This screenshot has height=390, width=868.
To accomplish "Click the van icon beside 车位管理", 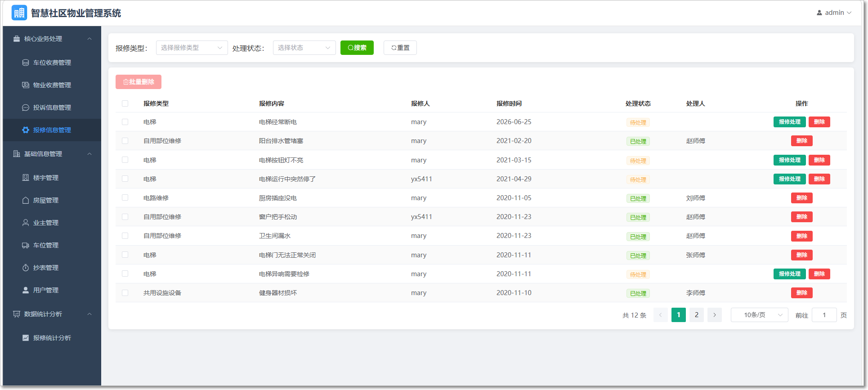I will coord(26,245).
